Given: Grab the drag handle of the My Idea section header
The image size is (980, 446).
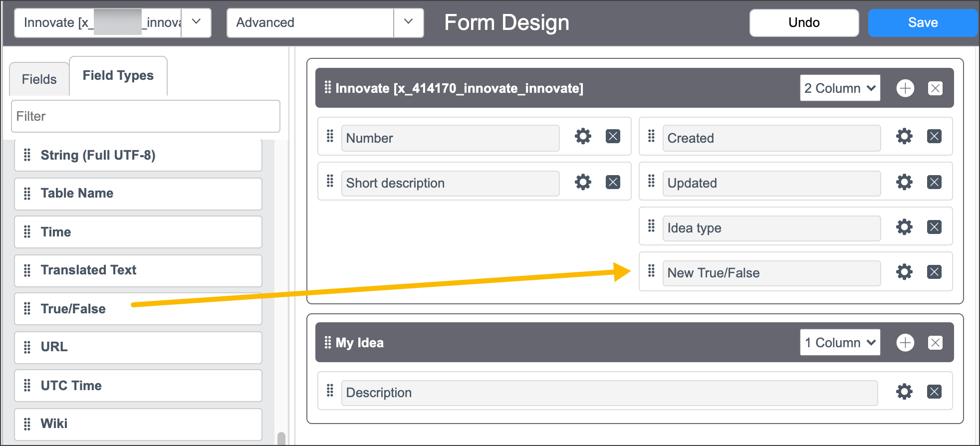Looking at the screenshot, I should [328, 342].
